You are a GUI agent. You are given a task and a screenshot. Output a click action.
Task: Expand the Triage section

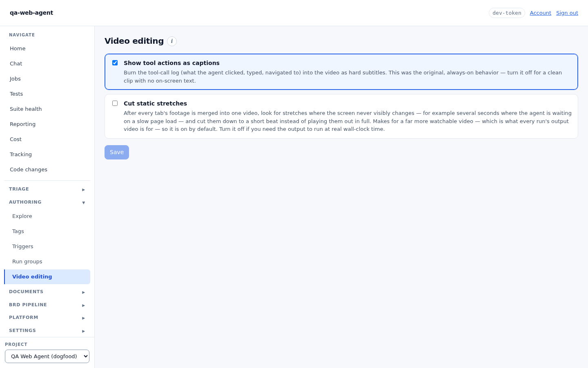47,189
